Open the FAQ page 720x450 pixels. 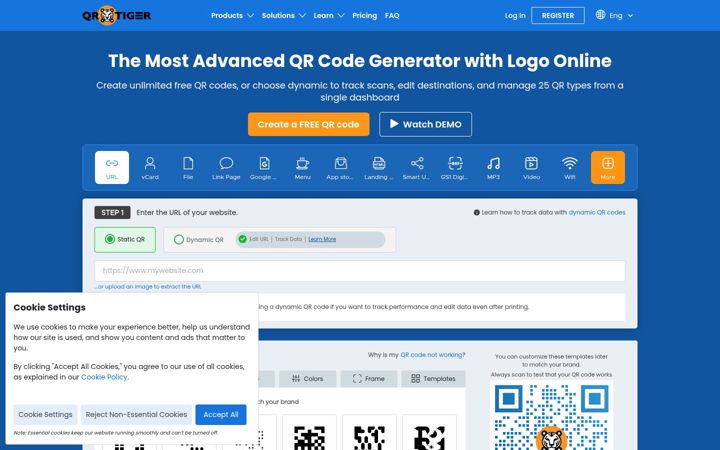click(x=392, y=16)
